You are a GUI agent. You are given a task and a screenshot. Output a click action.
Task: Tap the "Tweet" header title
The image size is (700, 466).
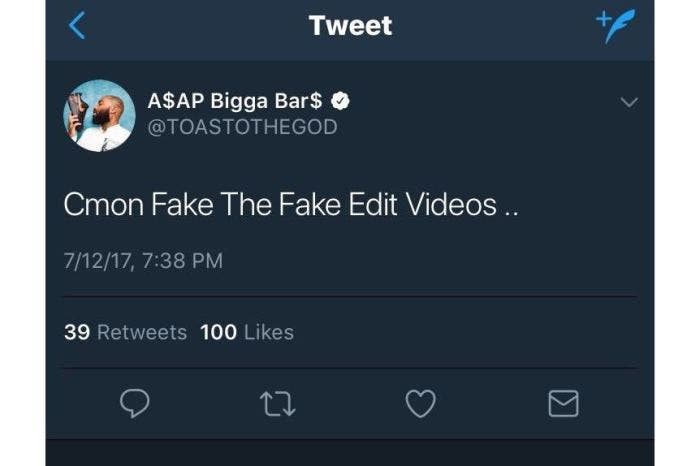click(x=350, y=26)
